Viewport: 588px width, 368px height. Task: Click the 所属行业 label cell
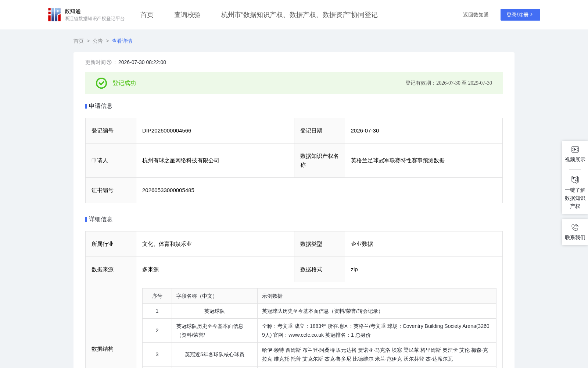pos(111,244)
